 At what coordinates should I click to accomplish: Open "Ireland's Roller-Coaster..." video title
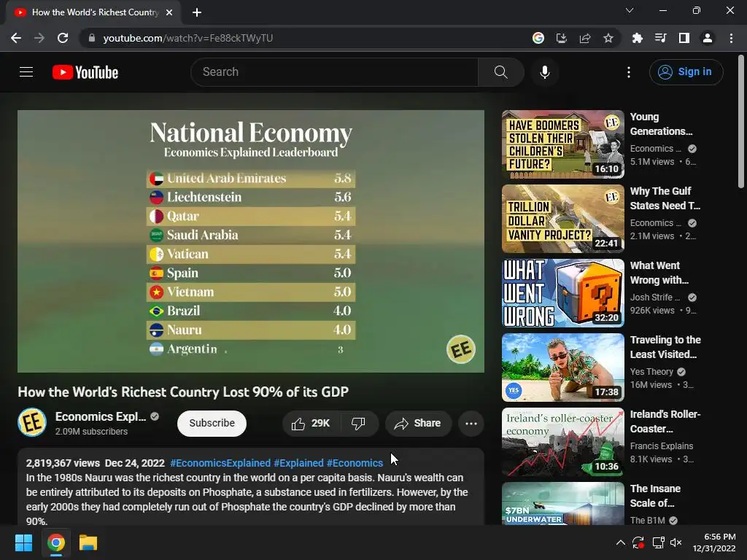tap(665, 421)
